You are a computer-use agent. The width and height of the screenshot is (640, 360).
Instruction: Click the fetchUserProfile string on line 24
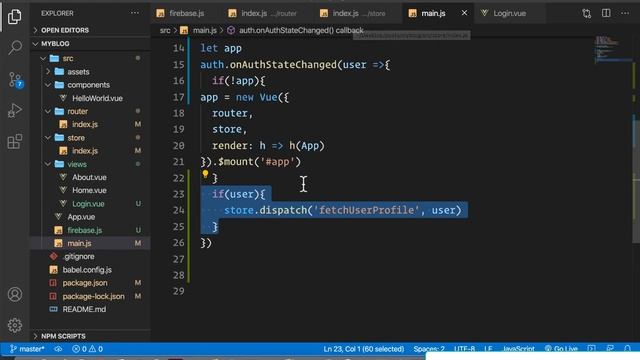tap(367, 210)
